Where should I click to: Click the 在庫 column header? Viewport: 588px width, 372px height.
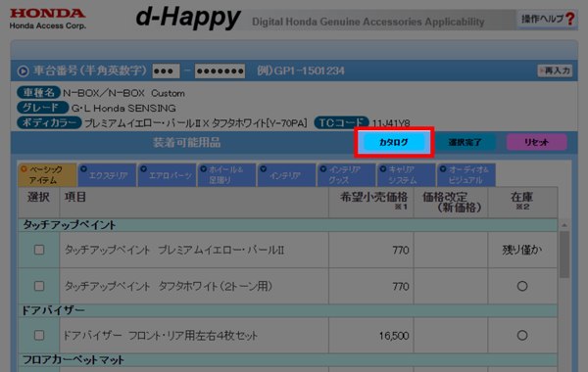tap(522, 202)
